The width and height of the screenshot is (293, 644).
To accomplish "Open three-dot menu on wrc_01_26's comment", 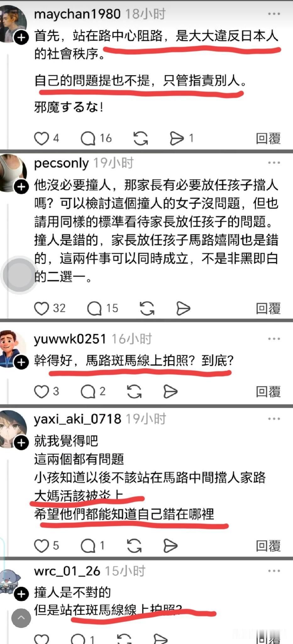I will 274,571.
